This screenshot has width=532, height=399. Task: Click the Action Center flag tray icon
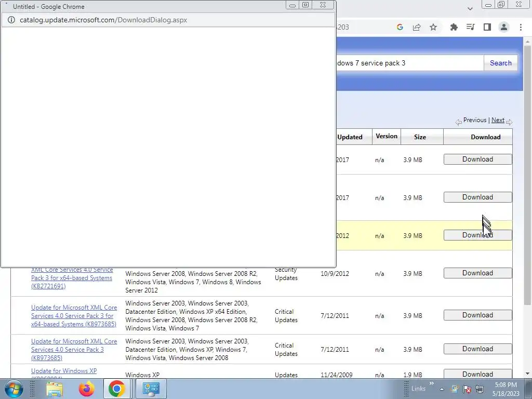(467, 389)
